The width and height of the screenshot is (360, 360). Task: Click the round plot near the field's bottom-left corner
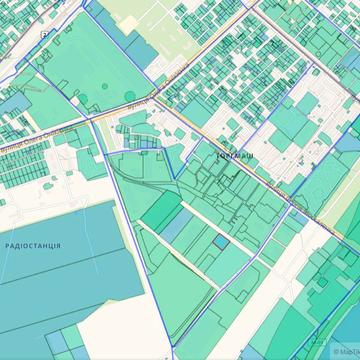point(83,99)
